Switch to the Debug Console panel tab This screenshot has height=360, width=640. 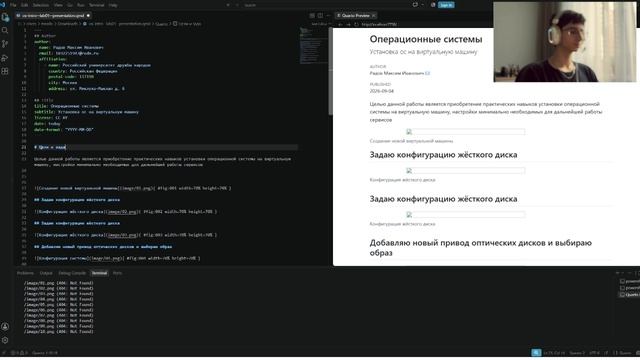tap(72, 273)
